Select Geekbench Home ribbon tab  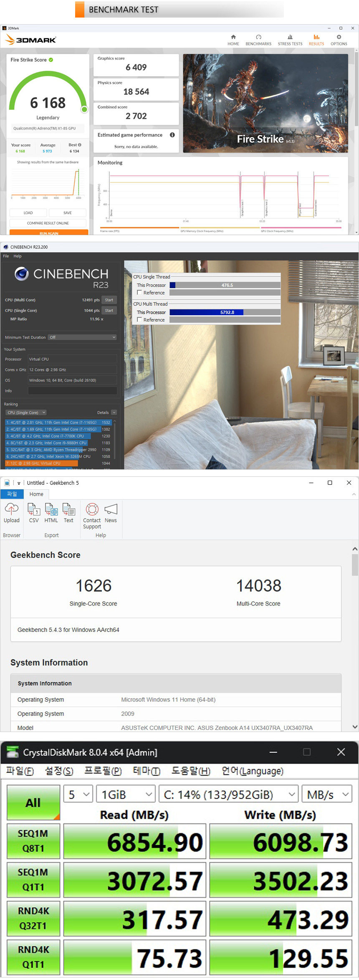point(36,494)
